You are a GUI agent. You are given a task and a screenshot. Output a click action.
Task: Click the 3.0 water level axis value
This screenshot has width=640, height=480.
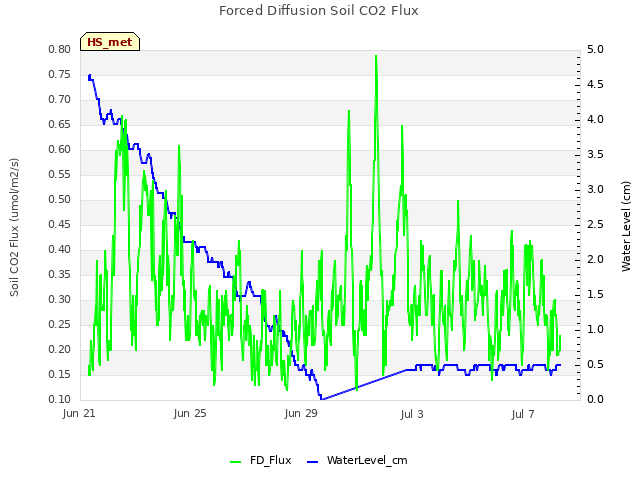[x=595, y=189]
